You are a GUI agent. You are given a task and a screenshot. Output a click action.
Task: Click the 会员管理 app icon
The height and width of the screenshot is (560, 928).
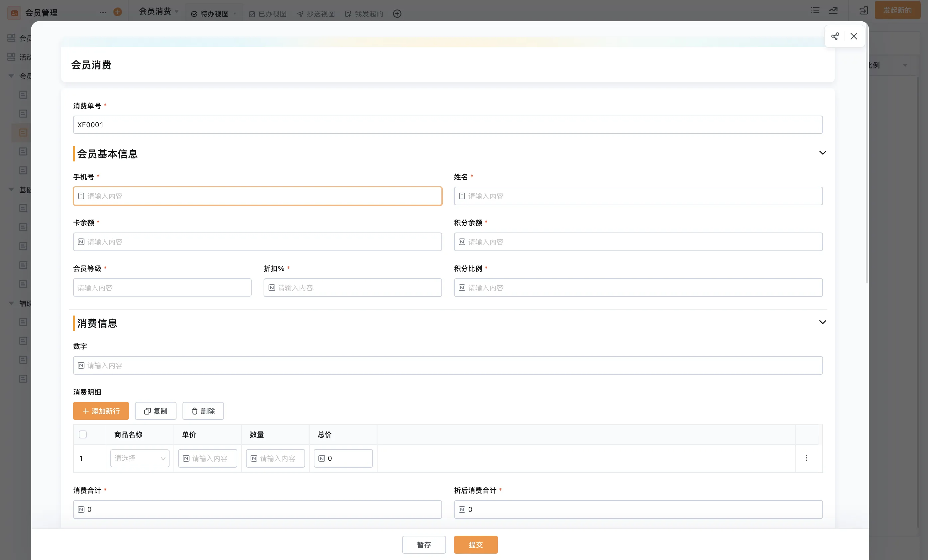click(14, 13)
